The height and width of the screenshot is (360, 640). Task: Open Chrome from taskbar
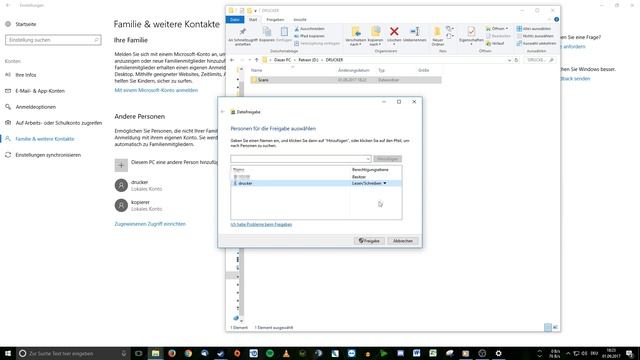(188, 353)
